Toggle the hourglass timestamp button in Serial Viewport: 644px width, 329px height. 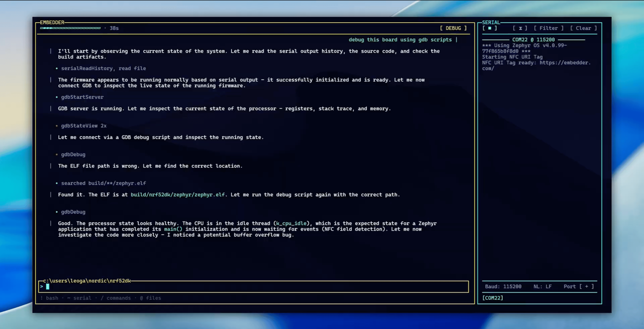click(x=520, y=28)
